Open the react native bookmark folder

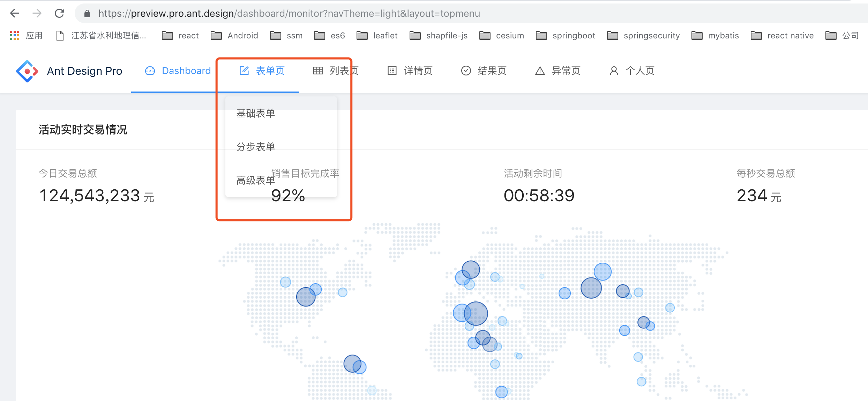click(x=782, y=35)
